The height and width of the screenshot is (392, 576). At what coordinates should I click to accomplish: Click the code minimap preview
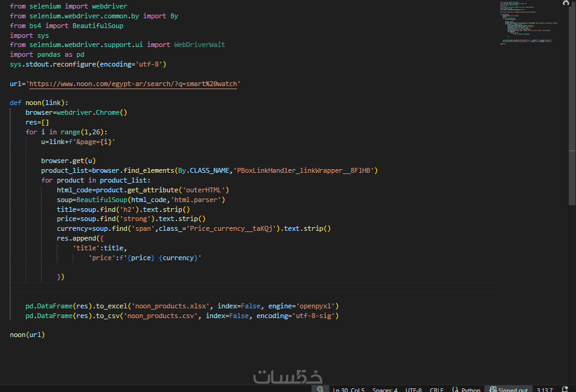tap(529, 23)
